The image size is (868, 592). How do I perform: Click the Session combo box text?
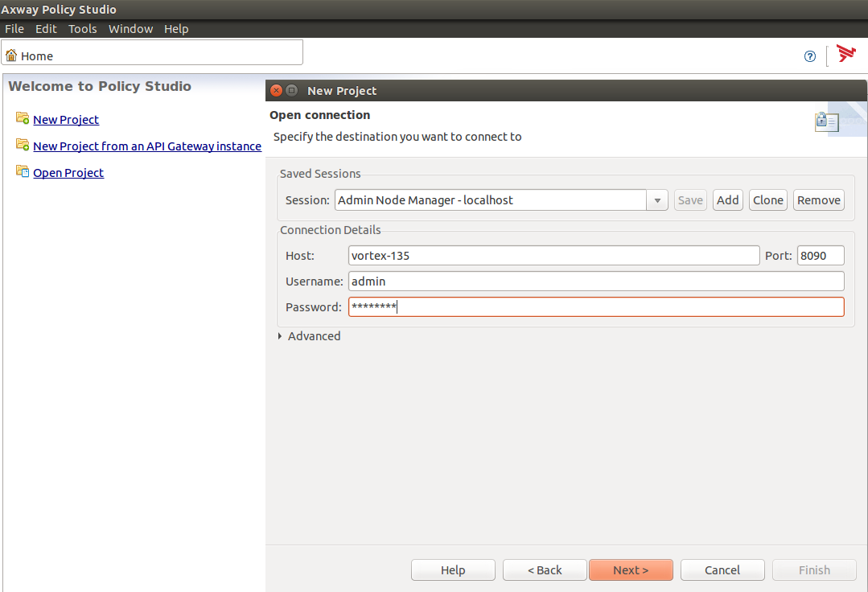click(x=491, y=200)
